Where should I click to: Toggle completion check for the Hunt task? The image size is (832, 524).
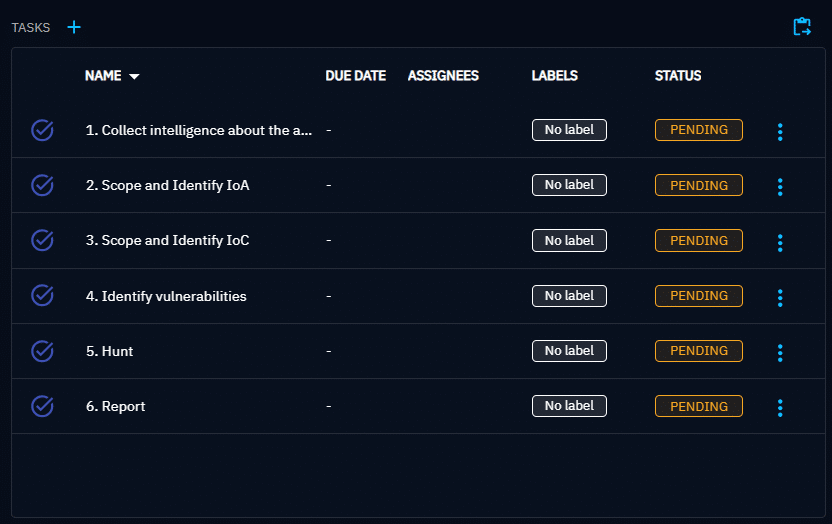42,351
